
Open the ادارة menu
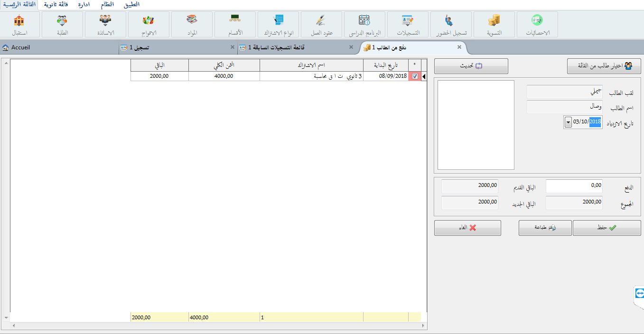click(x=84, y=4)
